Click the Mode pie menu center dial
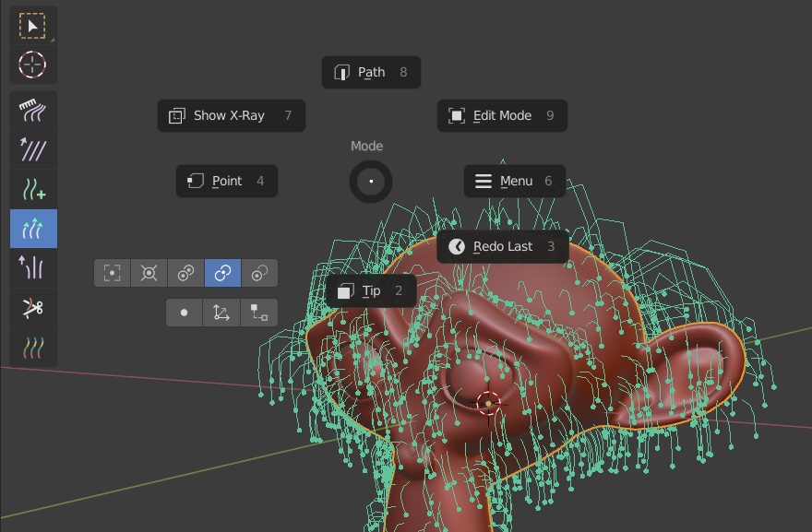812x532 pixels. pyautogui.click(x=370, y=181)
